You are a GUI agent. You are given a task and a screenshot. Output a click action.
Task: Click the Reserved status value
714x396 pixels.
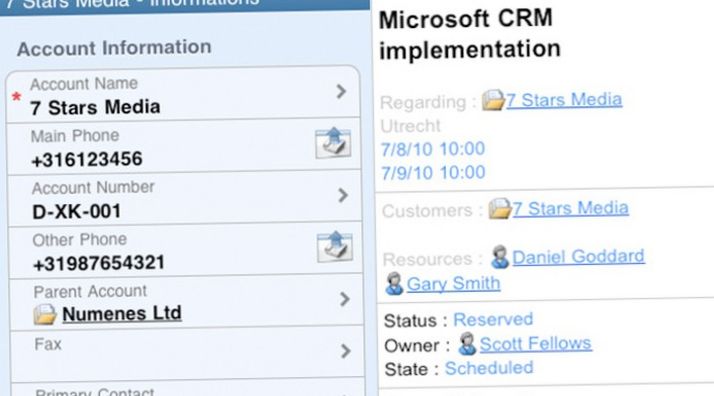click(x=493, y=320)
